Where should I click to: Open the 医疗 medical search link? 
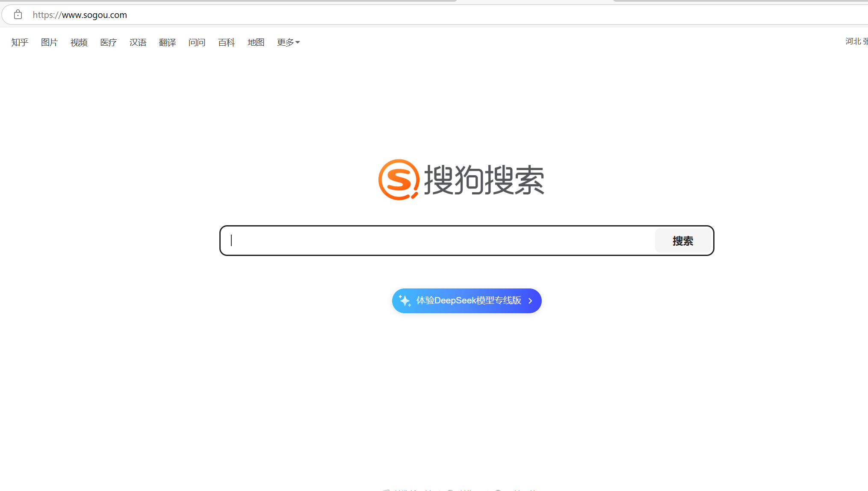click(108, 42)
